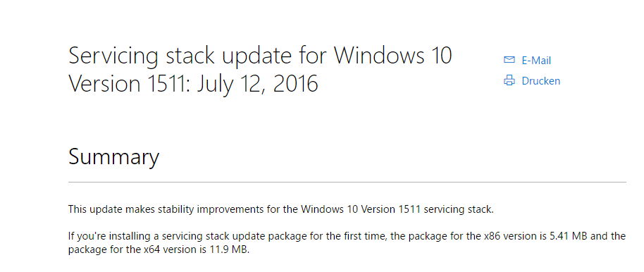Image resolution: width=644 pixels, height=272 pixels.
Task: Click 'Windows 10' in the page title
Action: pyautogui.click(x=392, y=56)
